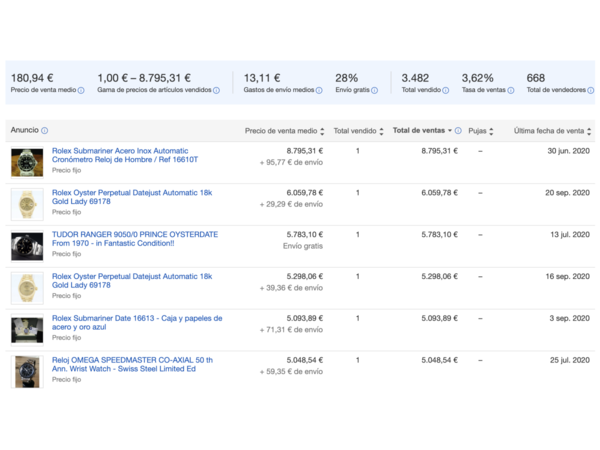600x450 pixels.
Task: Open Rolex Submariner Date 16613 listing
Action: click(x=137, y=323)
